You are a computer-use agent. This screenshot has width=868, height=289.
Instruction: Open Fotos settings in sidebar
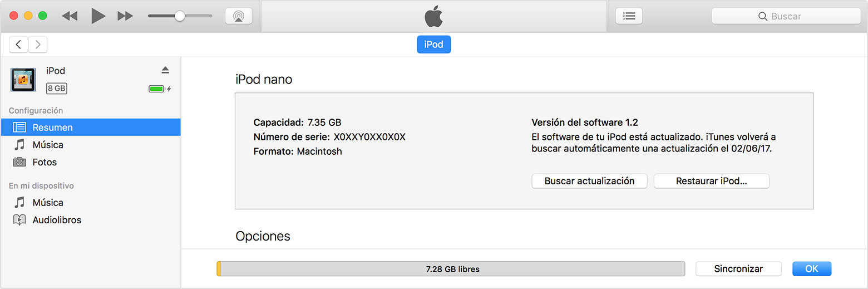(x=45, y=162)
